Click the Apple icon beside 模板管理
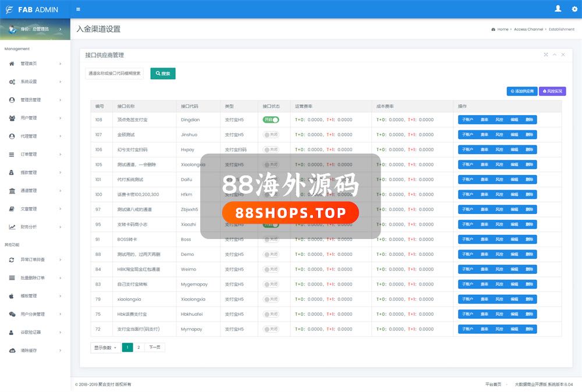582x392 pixels. (x=12, y=295)
